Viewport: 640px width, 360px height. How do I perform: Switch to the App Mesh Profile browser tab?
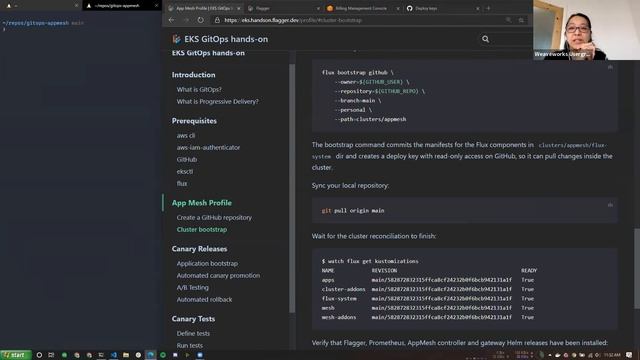coord(204,8)
